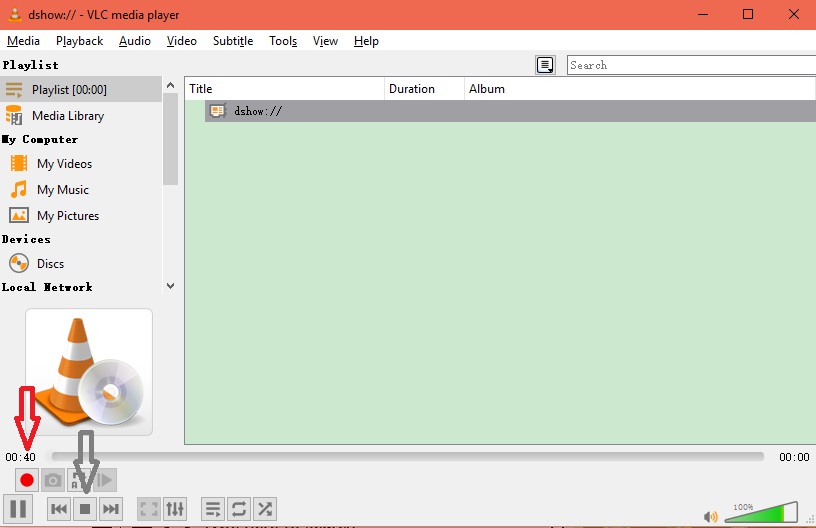Open My Music in sidebar
Image resolution: width=816 pixels, height=528 pixels.
pyautogui.click(x=81, y=190)
